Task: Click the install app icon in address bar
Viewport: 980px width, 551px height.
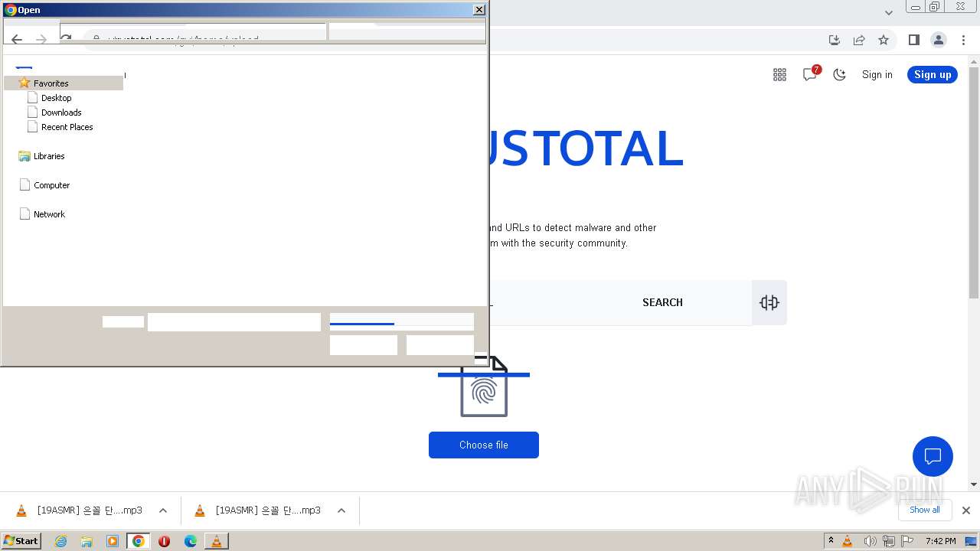Action: [835, 40]
